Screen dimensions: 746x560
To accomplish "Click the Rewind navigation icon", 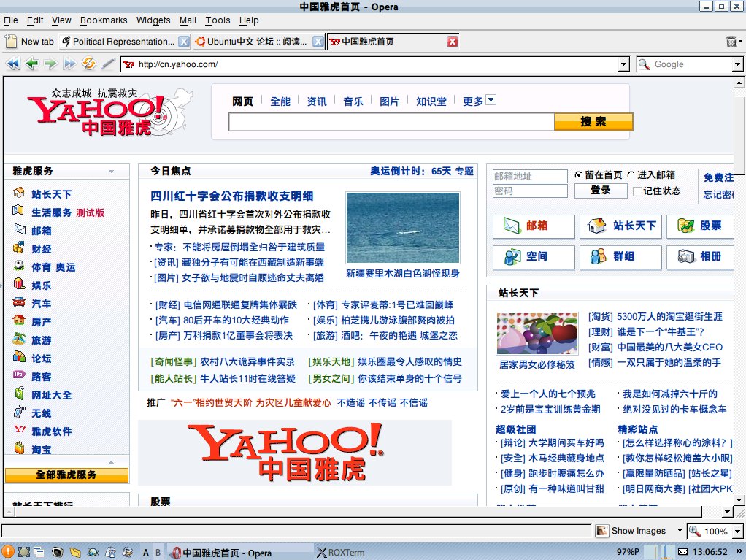I will click(x=13, y=64).
